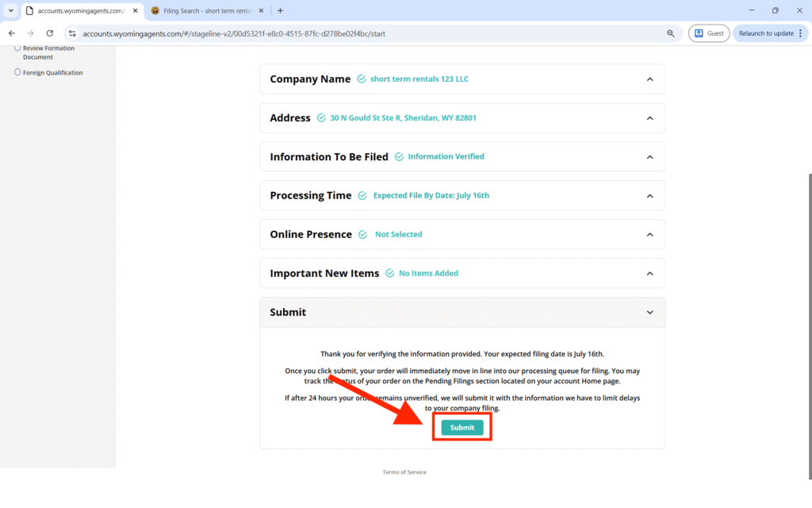Expand the Company Name section

point(649,79)
